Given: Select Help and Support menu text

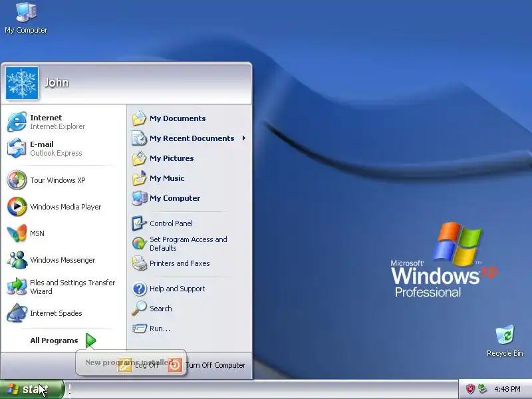Looking at the screenshot, I should point(177,289).
